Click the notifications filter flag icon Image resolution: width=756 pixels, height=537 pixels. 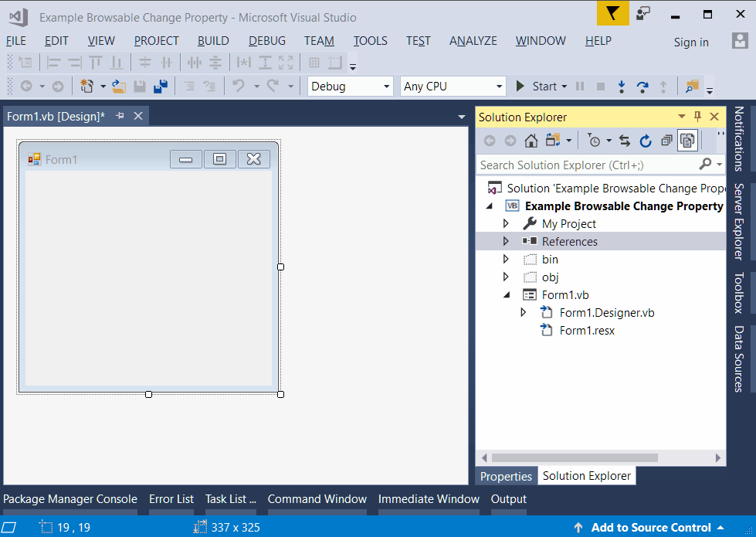coord(613,13)
